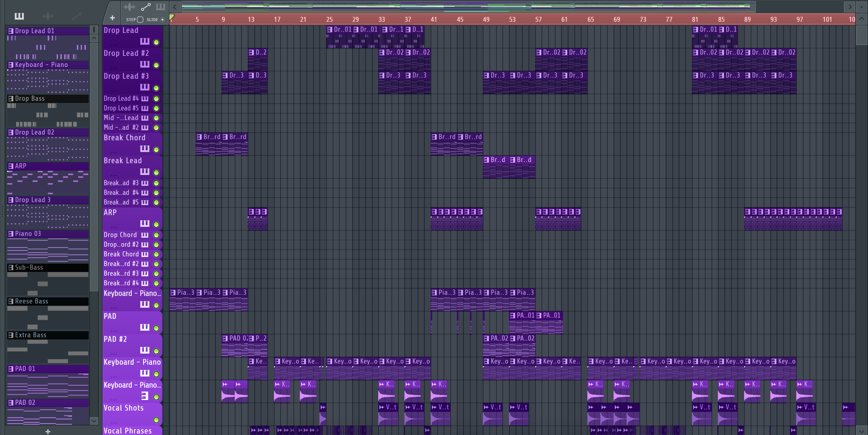Viewport: 868px width, 435px height.
Task: Show pattern clips in the picker panel
Action: pos(19,16)
